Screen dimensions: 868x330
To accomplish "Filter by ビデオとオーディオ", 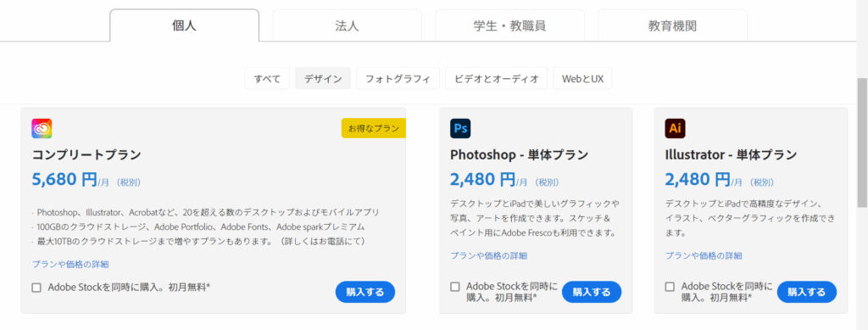I will [x=497, y=79].
